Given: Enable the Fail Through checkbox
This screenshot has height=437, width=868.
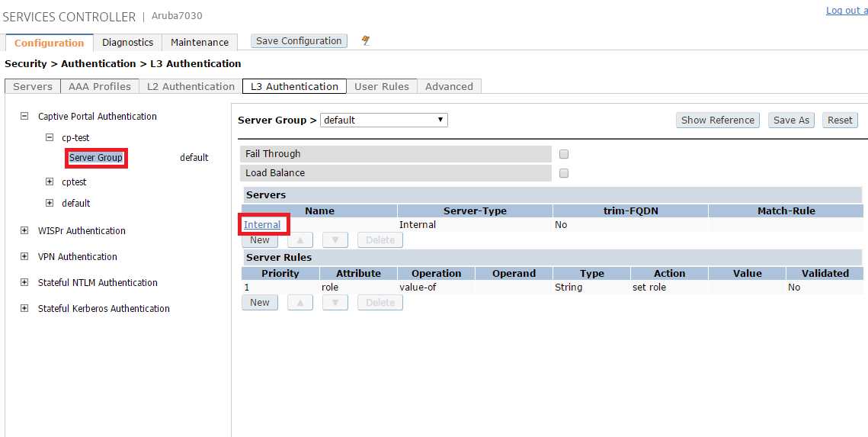Looking at the screenshot, I should pyautogui.click(x=563, y=154).
